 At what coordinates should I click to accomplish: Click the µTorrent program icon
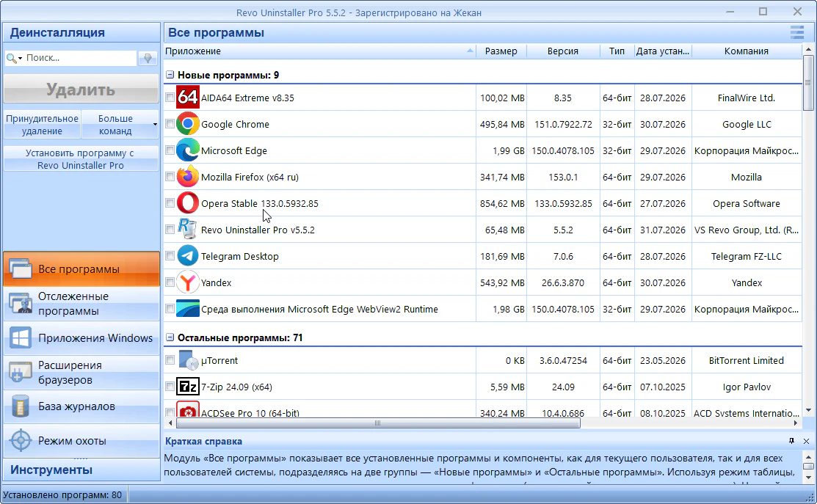(188, 360)
